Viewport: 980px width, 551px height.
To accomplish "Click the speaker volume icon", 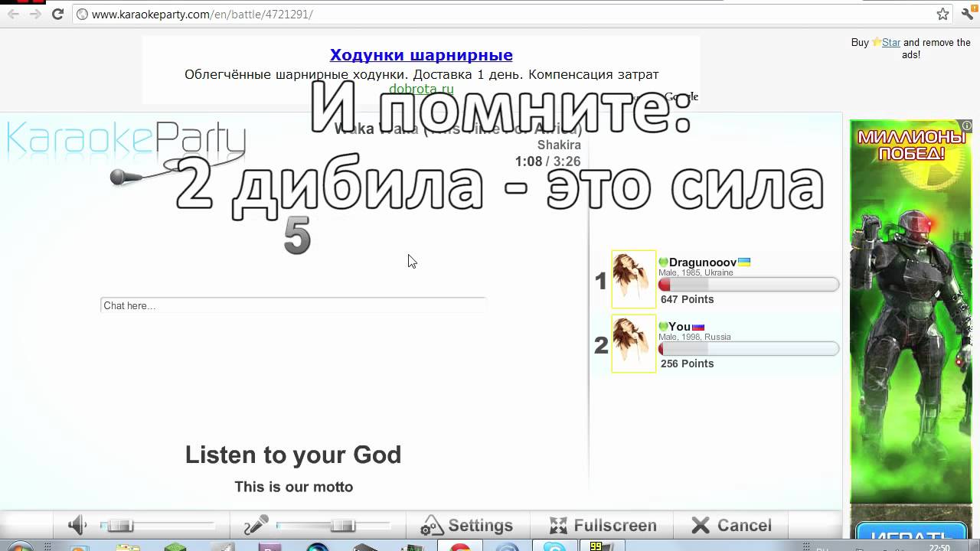I will coord(78,525).
